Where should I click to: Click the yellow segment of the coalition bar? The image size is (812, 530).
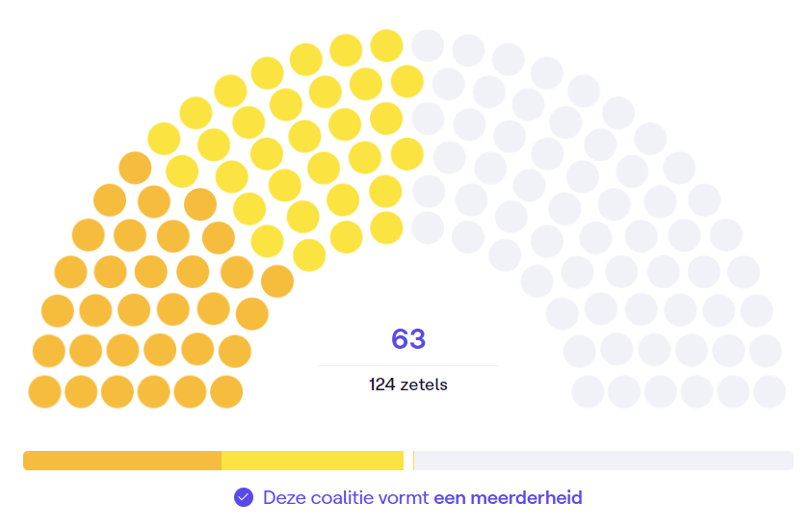[x=312, y=461]
